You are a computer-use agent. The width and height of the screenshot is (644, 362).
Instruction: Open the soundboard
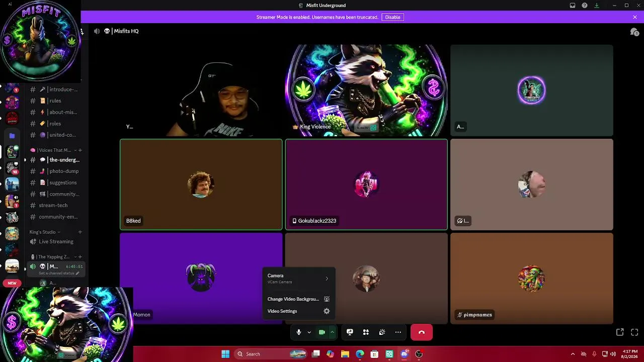pyautogui.click(x=382, y=332)
